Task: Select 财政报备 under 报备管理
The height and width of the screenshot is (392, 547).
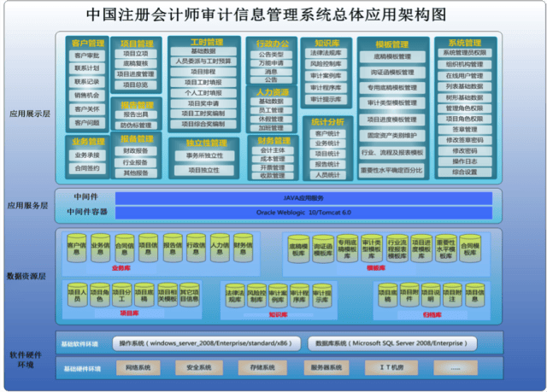Action: tap(136, 151)
